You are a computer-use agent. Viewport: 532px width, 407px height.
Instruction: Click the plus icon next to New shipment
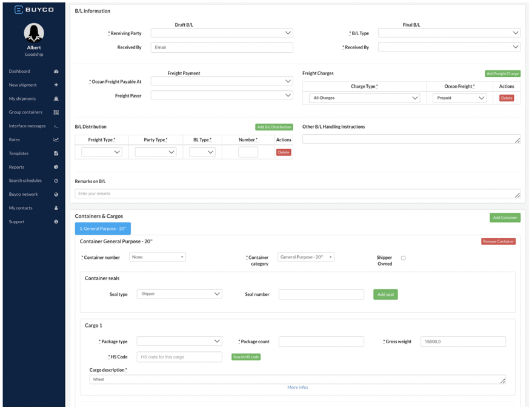coord(56,85)
